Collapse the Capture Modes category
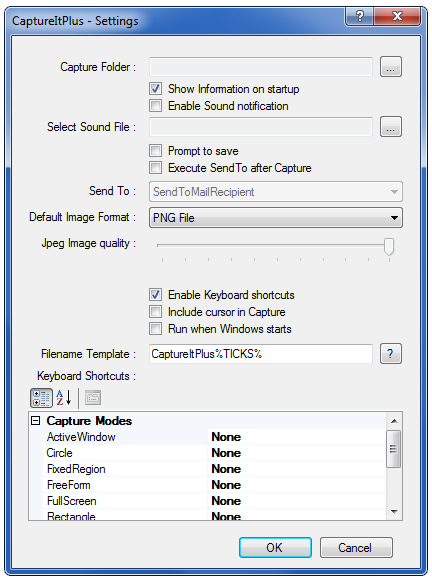This screenshot has height=581, width=432. coord(36,421)
